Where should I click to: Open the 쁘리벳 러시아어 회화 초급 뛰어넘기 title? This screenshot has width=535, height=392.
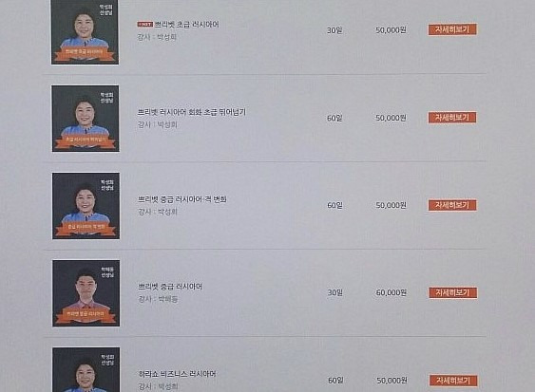point(191,112)
